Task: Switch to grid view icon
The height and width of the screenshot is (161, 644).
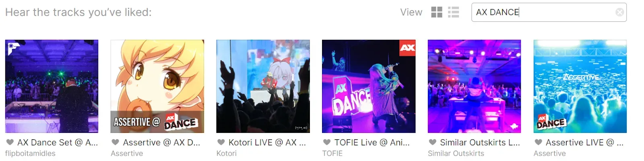Action: click(x=437, y=12)
